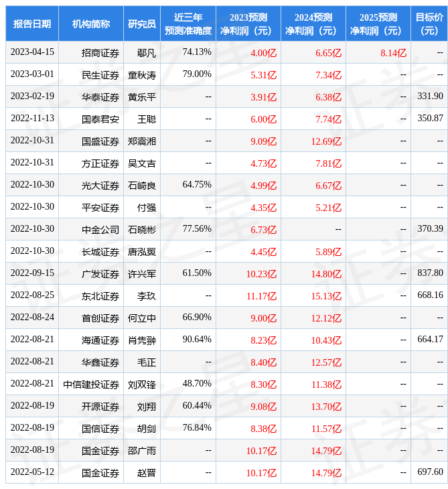448x489 pixels.
Task: Click target price 331.90
Action: point(430,96)
